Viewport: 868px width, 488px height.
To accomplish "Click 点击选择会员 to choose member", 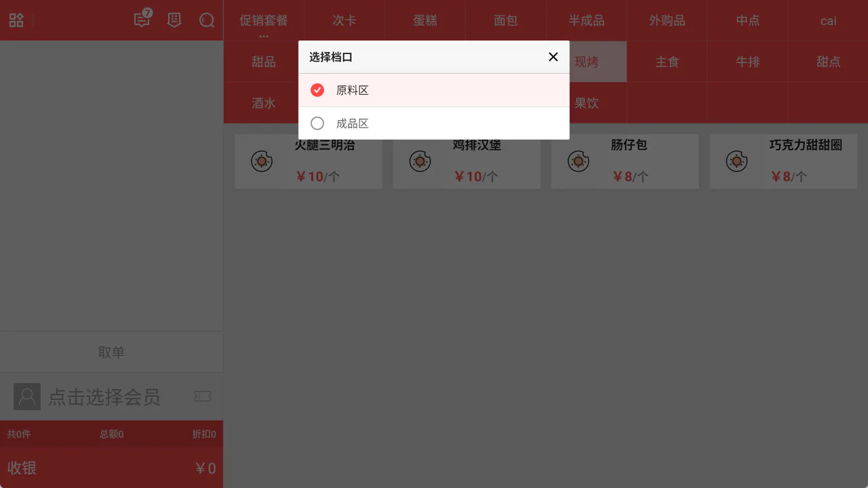I will (104, 396).
